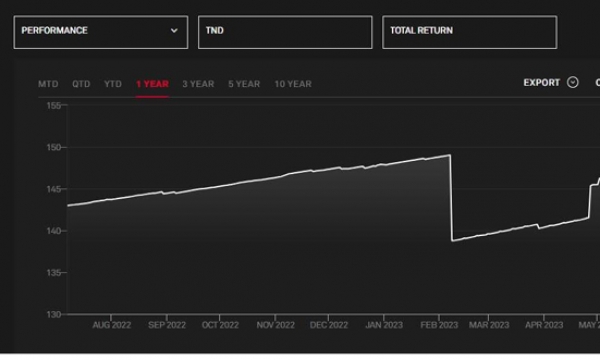Click the EXPORT button label
The height and width of the screenshot is (360, 600).
click(x=541, y=83)
